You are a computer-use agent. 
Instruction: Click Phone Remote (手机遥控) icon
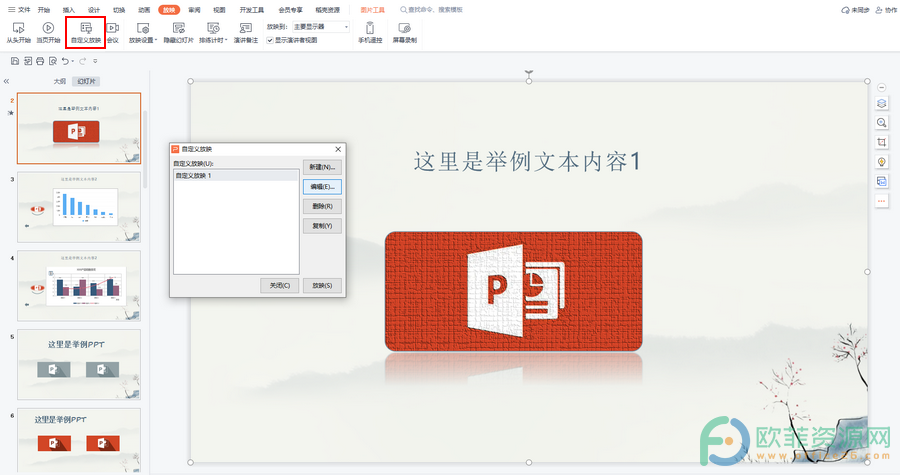370,33
